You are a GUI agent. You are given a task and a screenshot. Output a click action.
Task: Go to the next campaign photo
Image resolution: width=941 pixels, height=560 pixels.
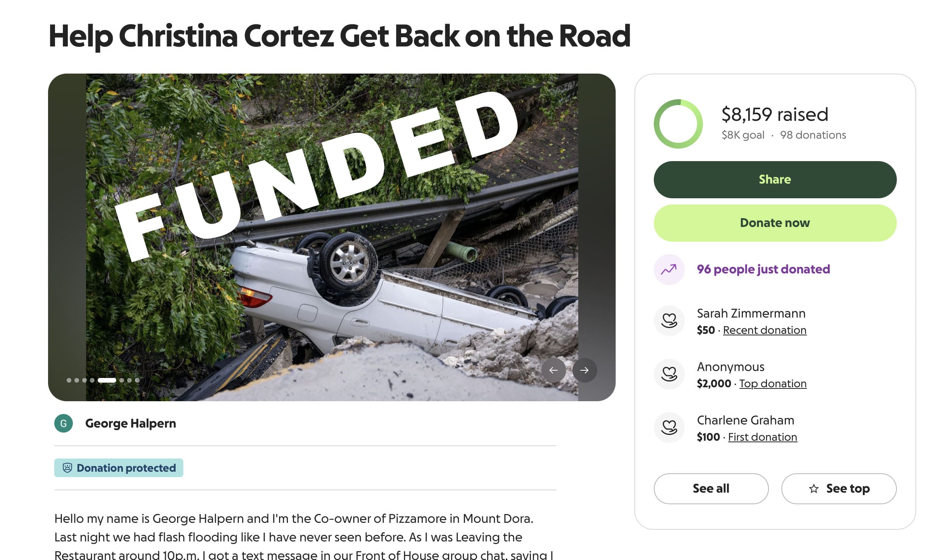(x=584, y=370)
